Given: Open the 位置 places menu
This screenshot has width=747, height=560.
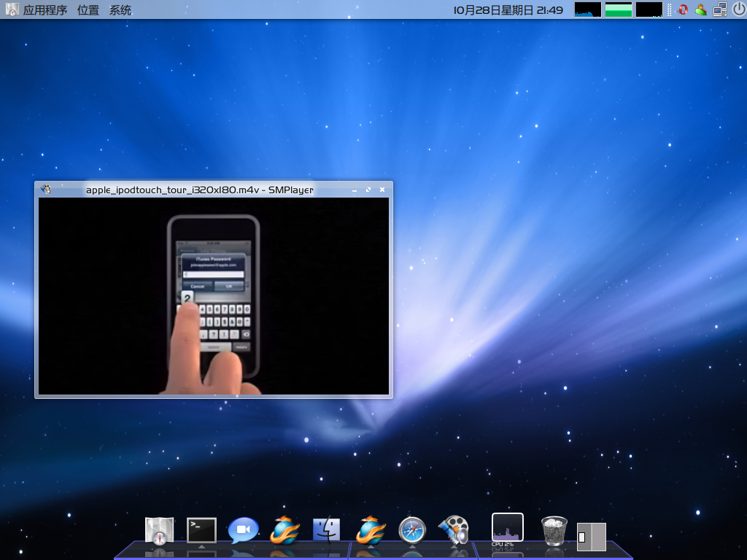Looking at the screenshot, I should tap(88, 9).
